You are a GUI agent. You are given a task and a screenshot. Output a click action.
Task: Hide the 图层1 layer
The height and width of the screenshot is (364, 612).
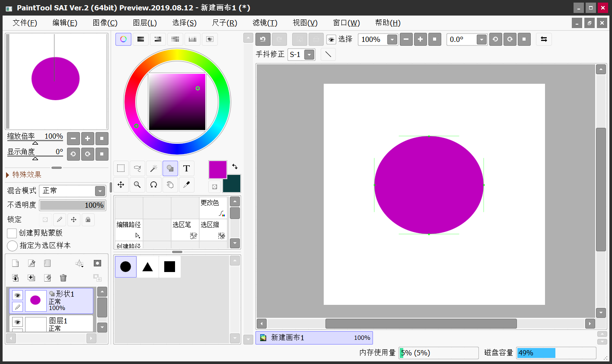(17, 322)
